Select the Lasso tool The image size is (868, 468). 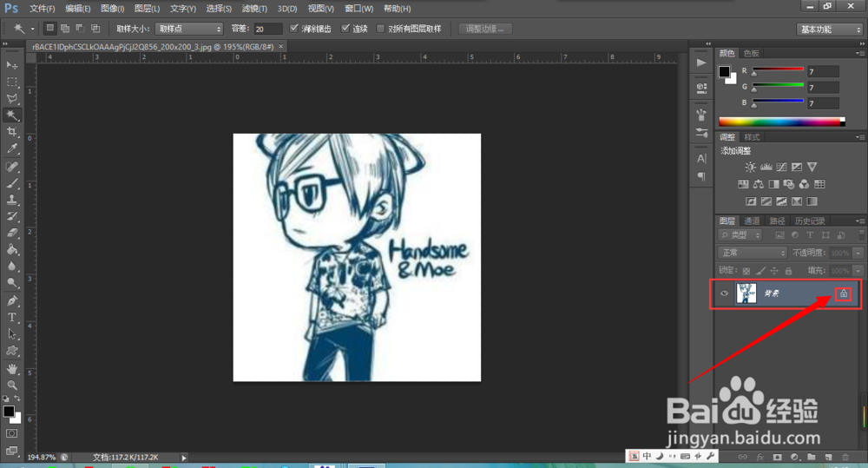point(11,99)
